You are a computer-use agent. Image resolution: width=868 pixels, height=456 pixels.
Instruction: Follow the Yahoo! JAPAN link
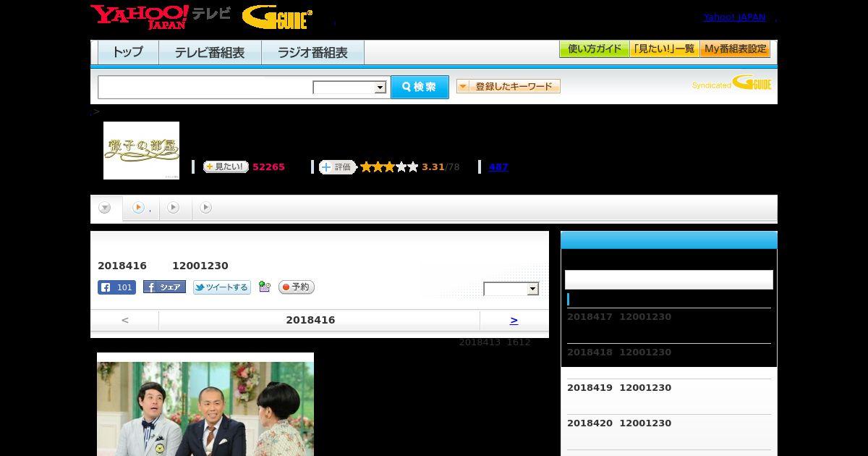pos(734,17)
